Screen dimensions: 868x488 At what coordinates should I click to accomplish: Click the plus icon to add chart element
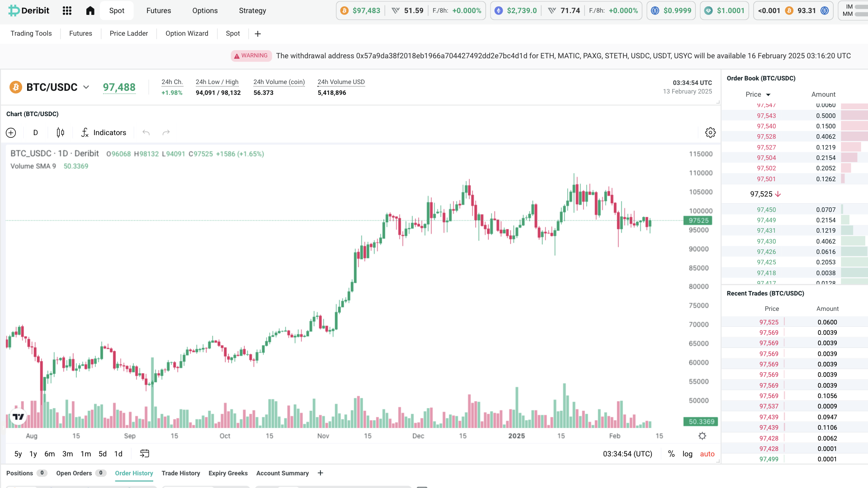click(11, 132)
